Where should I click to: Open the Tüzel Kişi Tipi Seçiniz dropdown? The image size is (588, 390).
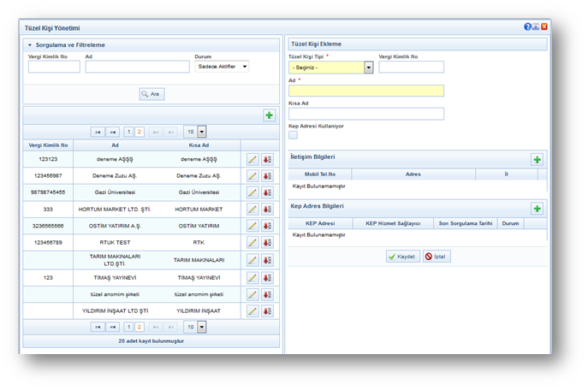(330, 68)
